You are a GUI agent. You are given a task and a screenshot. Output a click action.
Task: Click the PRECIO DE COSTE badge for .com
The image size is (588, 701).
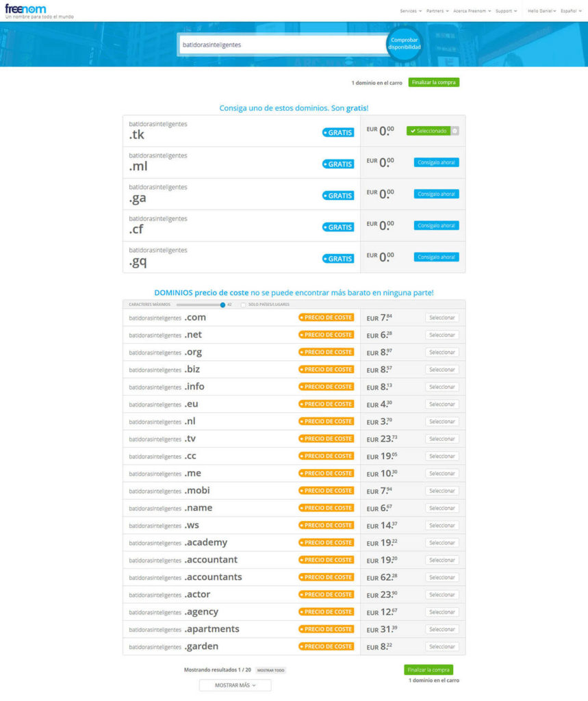coord(326,318)
